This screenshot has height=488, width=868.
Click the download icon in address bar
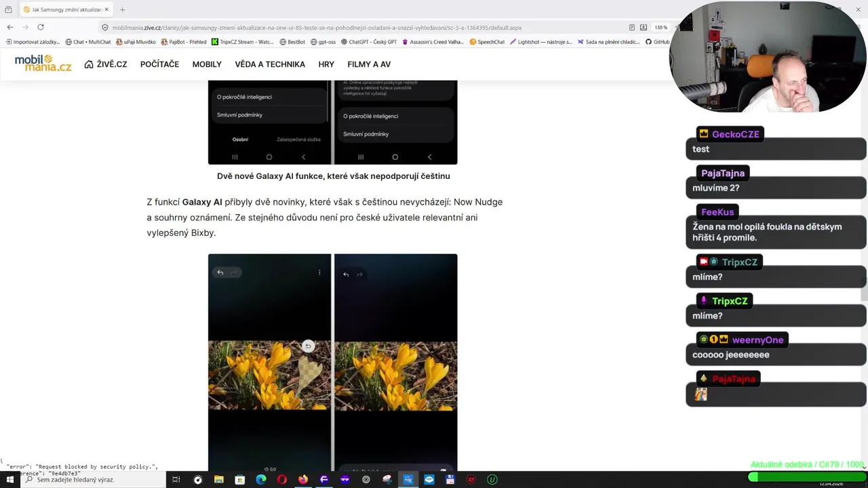point(644,28)
